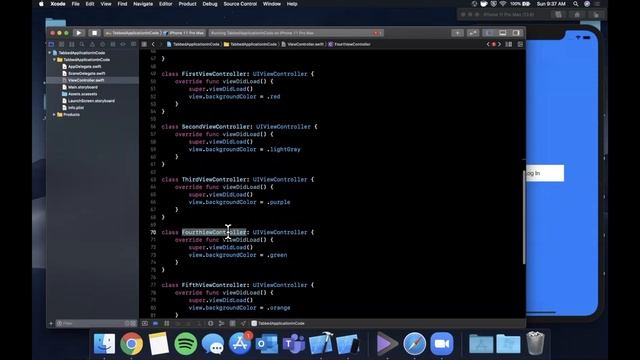Open the Xcode menu

[58, 4]
